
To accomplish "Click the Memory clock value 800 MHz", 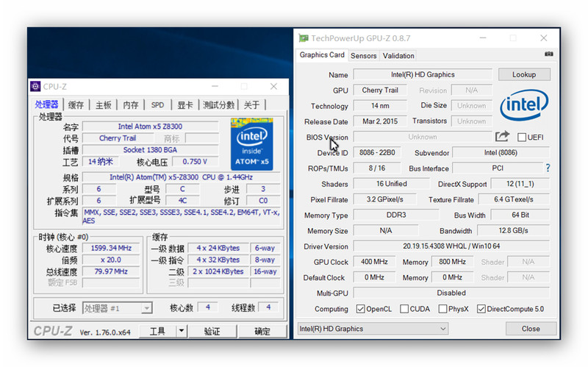I will coord(452,262).
